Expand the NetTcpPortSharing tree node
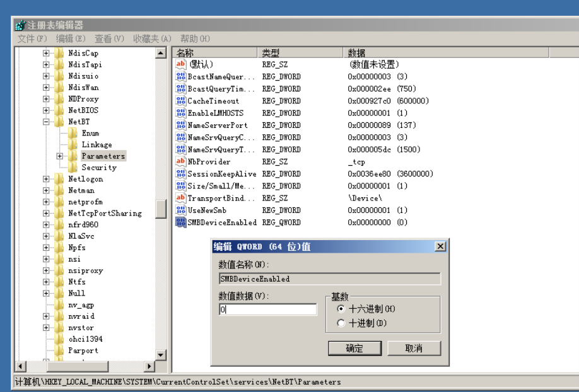Viewport: 579px width, 392px height. click(x=46, y=214)
